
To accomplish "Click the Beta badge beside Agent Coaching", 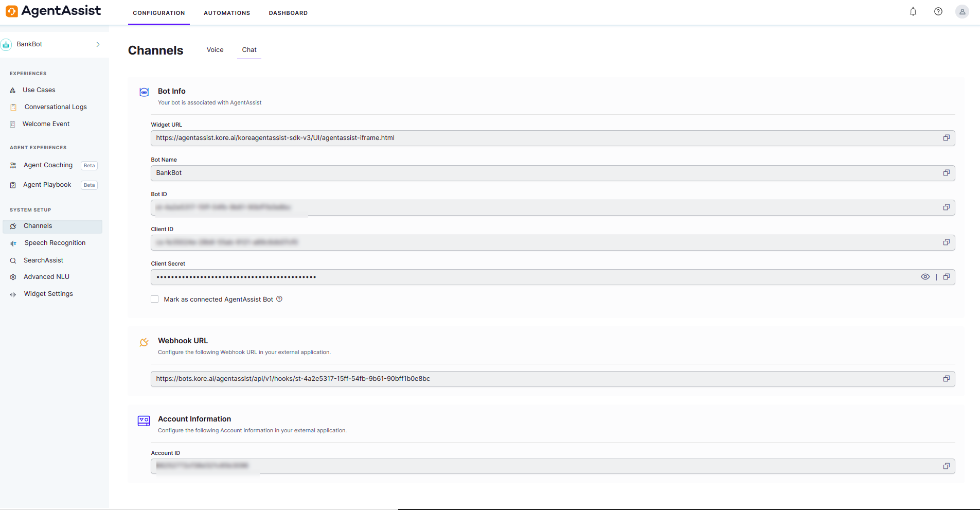I will (90, 166).
